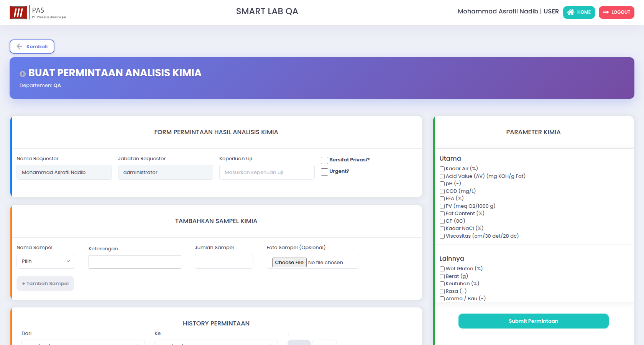This screenshot has height=345, width=644.
Task: Click the 'No file chosen' text
Action: coord(325,263)
